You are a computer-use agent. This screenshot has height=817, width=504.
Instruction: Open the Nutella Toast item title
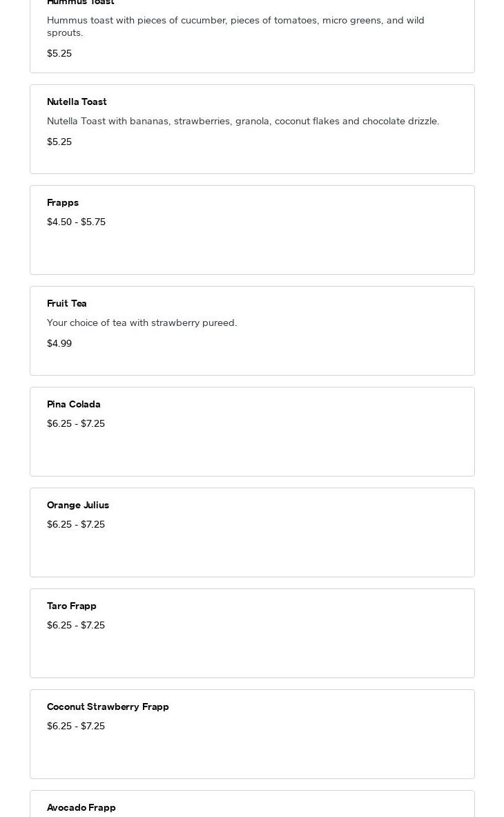77,102
